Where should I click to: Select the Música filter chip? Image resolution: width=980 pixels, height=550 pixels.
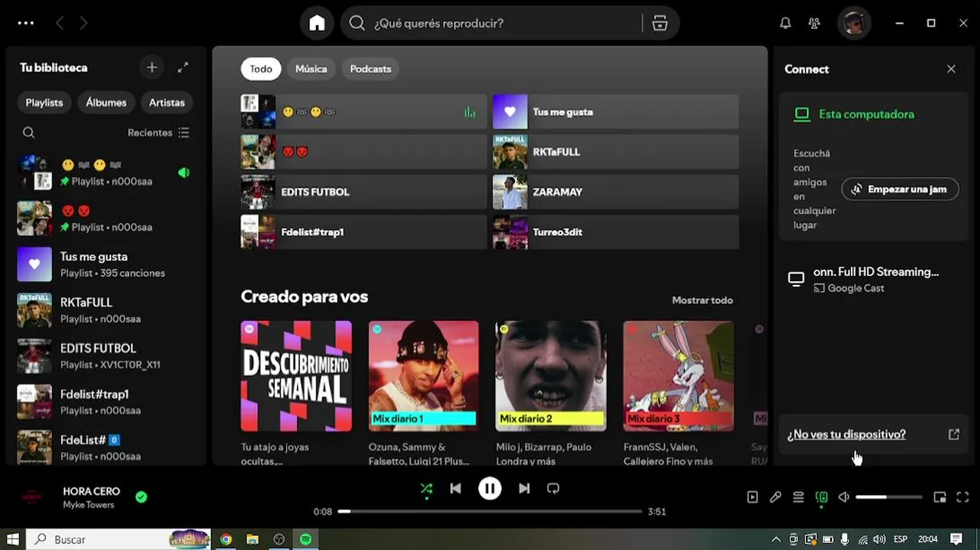click(x=311, y=69)
